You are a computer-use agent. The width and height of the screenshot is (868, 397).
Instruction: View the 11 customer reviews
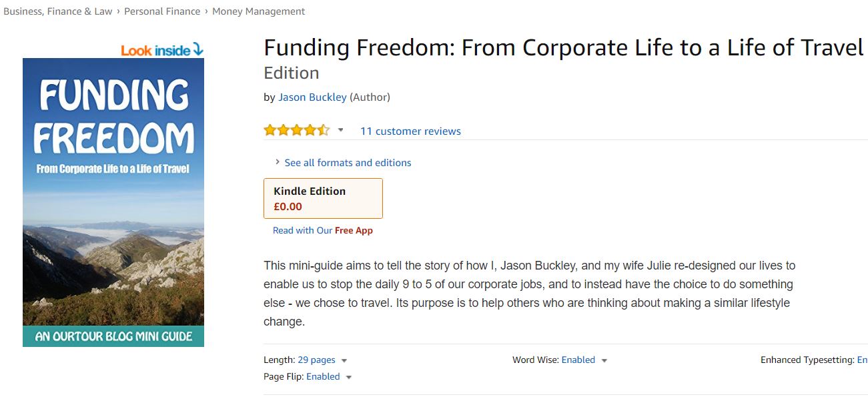(410, 131)
